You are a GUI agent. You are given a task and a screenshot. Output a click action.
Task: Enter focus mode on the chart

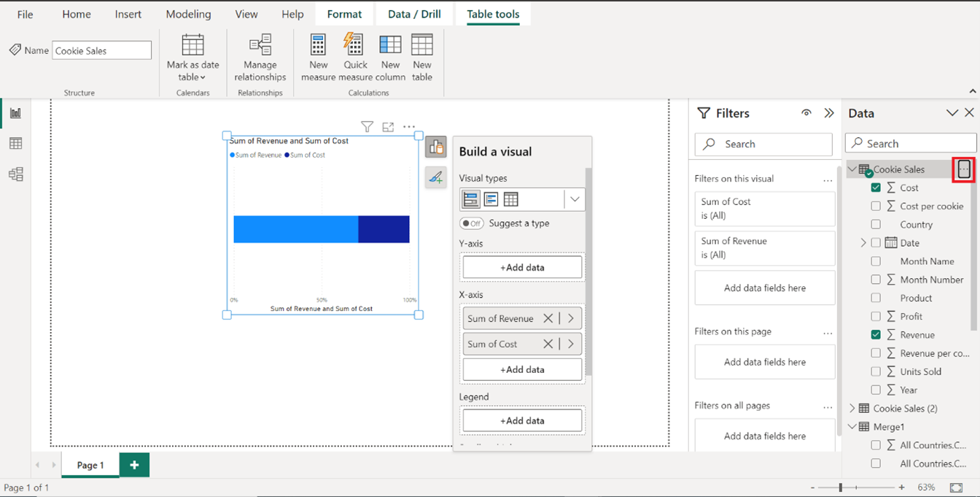tap(388, 126)
